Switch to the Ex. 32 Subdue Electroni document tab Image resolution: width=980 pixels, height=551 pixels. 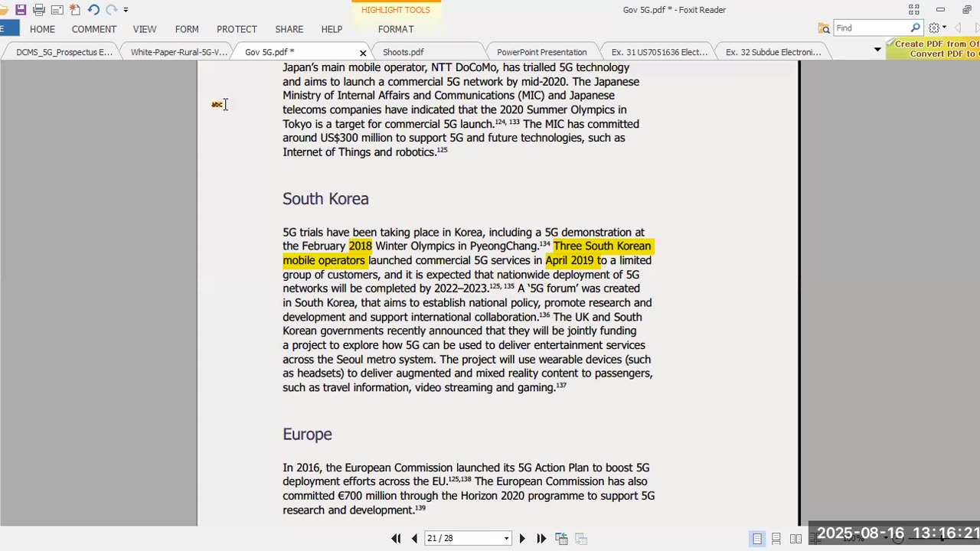tap(773, 52)
